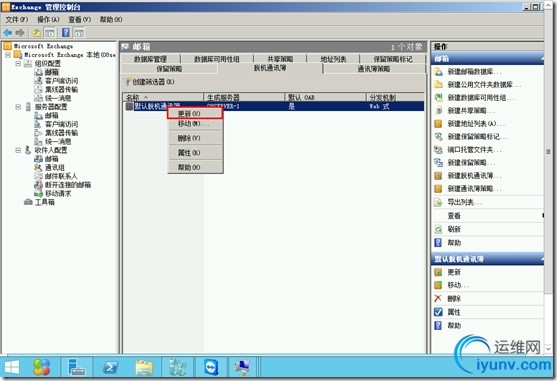Switch to the 通讯簿策略 tab

tap(374, 69)
